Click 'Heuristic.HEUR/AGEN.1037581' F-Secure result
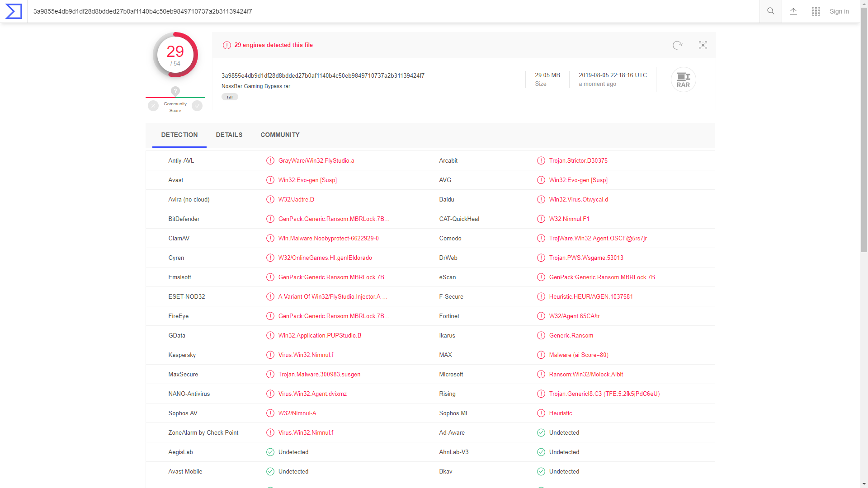Screen dimensions: 868x488 tap(591, 297)
